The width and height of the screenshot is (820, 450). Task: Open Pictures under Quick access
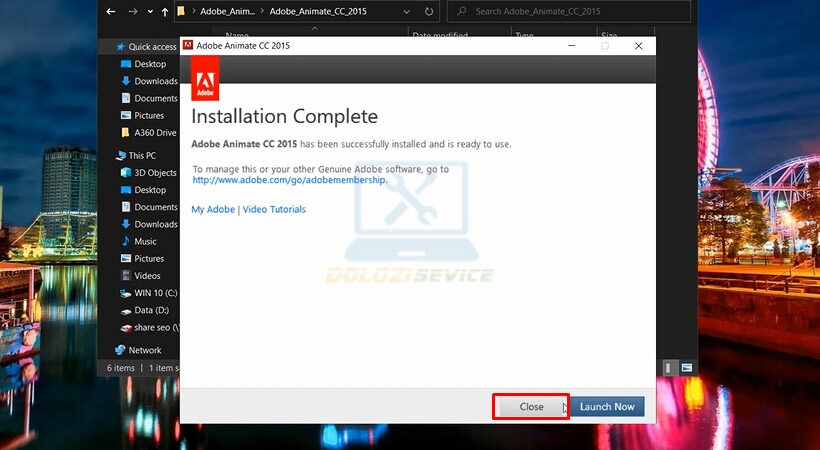pyautogui.click(x=142, y=116)
